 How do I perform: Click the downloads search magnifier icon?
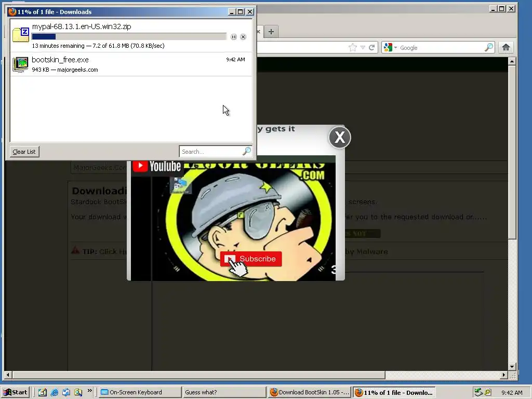coord(247,151)
